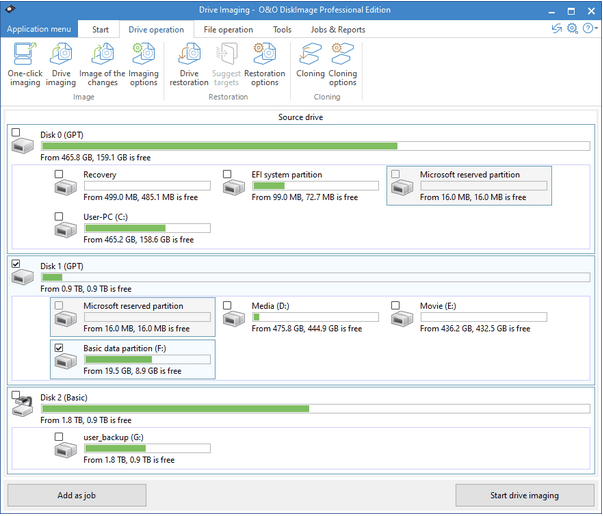
Task: Click 'From 499.0 MB, 485.1 MB is free' text
Action: tap(141, 197)
